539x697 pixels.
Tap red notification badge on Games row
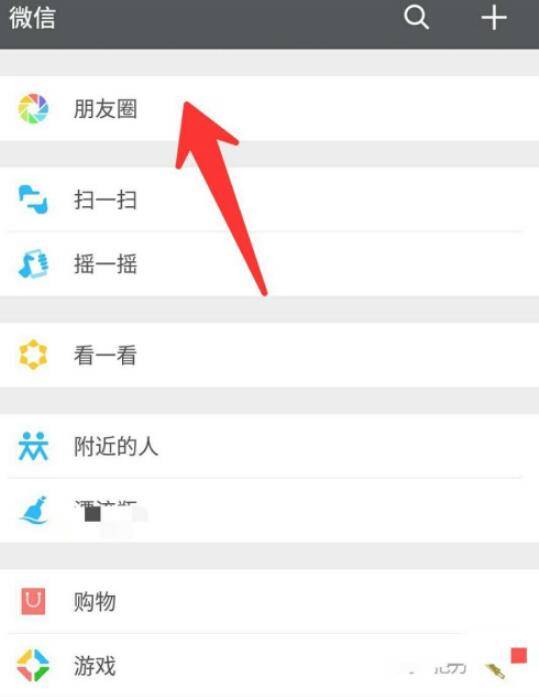coord(519,656)
